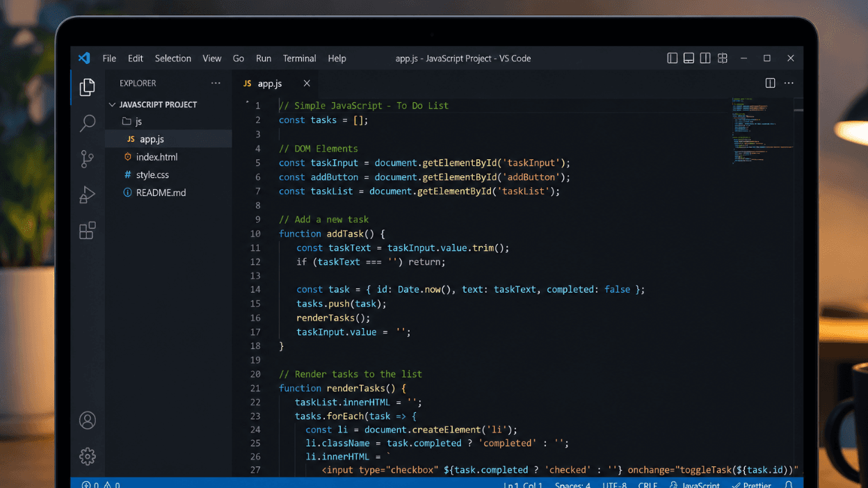Click the editor vertical scrollbar thumb

click(x=798, y=109)
